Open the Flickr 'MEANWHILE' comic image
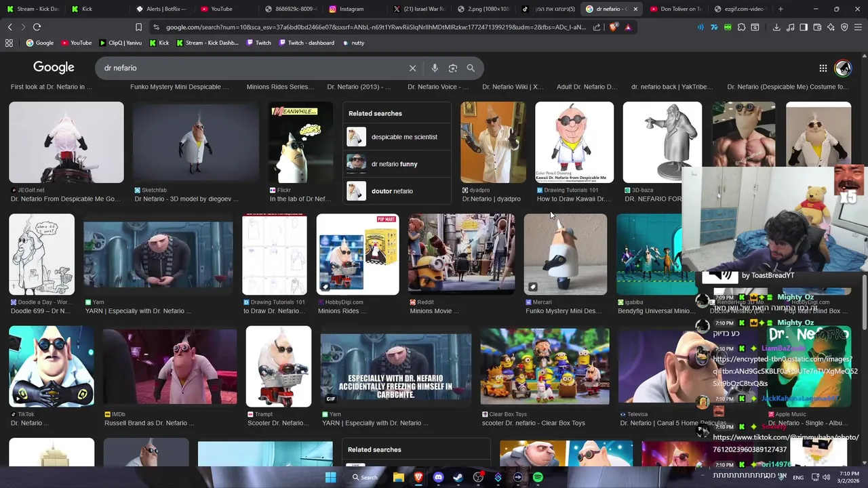Viewport: 868px width, 488px height. [300, 142]
